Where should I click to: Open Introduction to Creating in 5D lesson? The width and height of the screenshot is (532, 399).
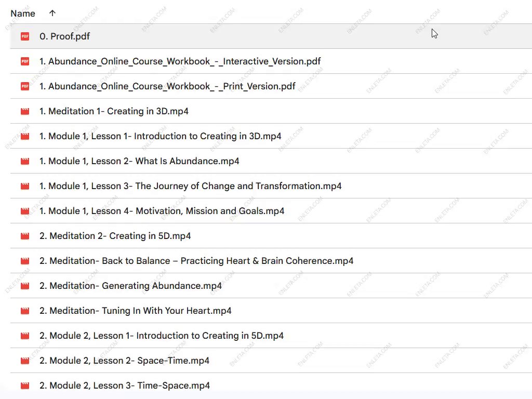162,336
